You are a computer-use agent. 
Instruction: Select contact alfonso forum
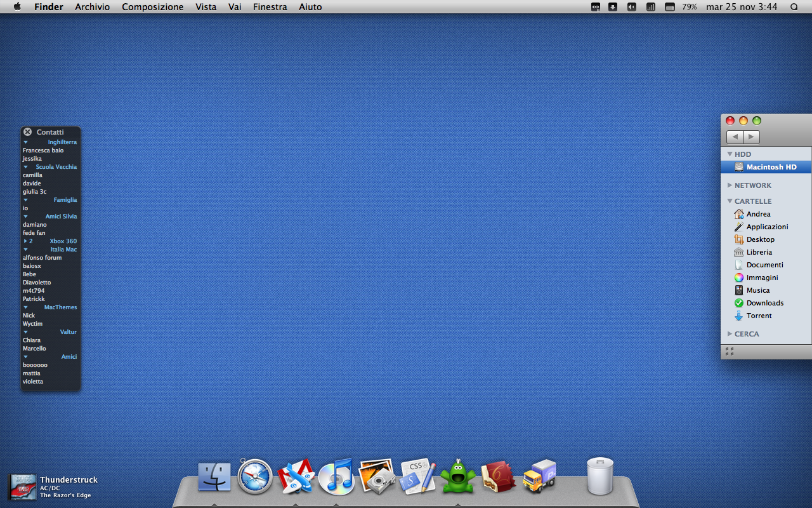[x=43, y=258]
